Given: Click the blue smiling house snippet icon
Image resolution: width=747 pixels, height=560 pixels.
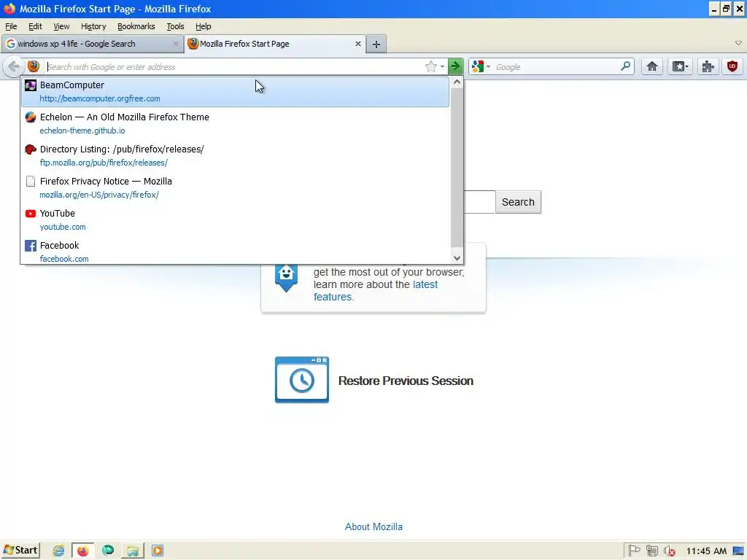Looking at the screenshot, I should (x=286, y=278).
